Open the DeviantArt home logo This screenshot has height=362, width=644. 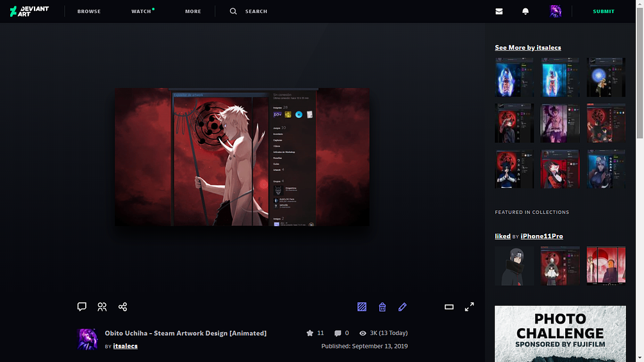click(x=29, y=11)
